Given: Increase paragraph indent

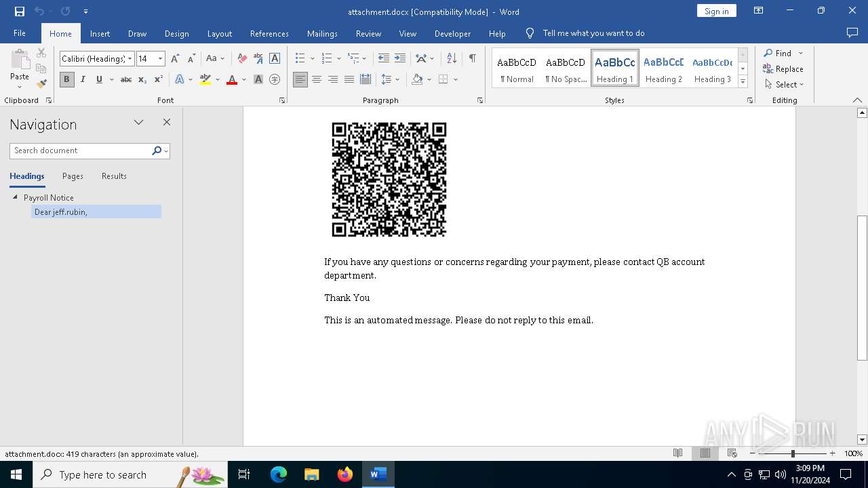Looking at the screenshot, I should [400, 59].
